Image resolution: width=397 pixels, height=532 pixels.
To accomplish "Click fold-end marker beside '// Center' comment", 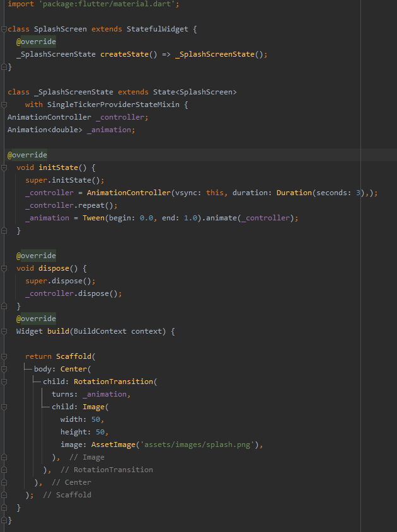I will (4, 482).
